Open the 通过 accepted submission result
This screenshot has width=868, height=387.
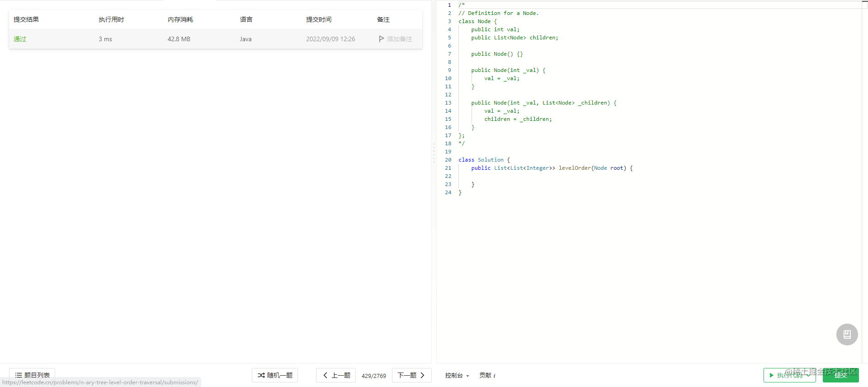click(20, 39)
